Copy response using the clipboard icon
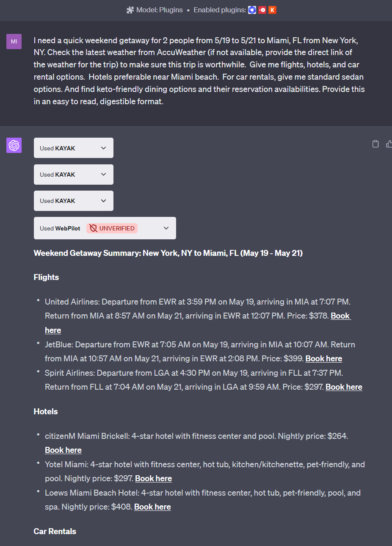 375,144
